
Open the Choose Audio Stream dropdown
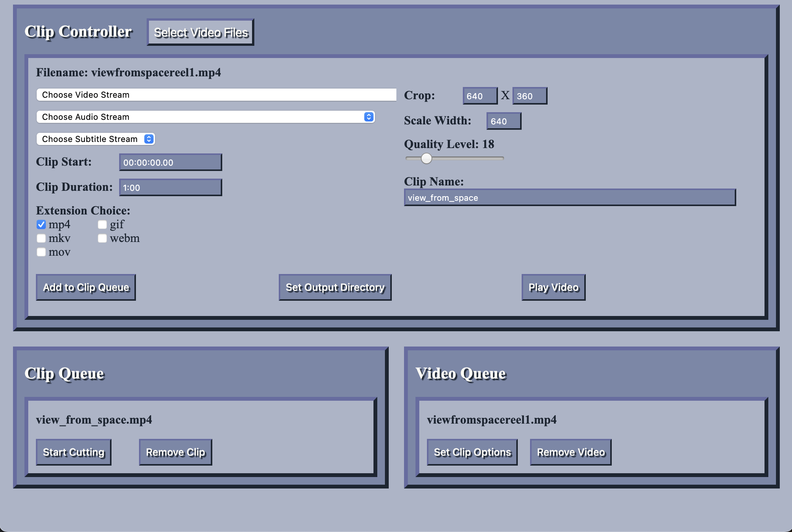[x=205, y=117]
